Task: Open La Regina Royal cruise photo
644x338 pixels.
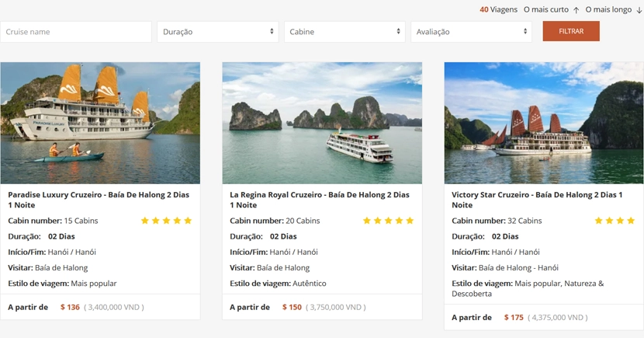Action: 322,123
